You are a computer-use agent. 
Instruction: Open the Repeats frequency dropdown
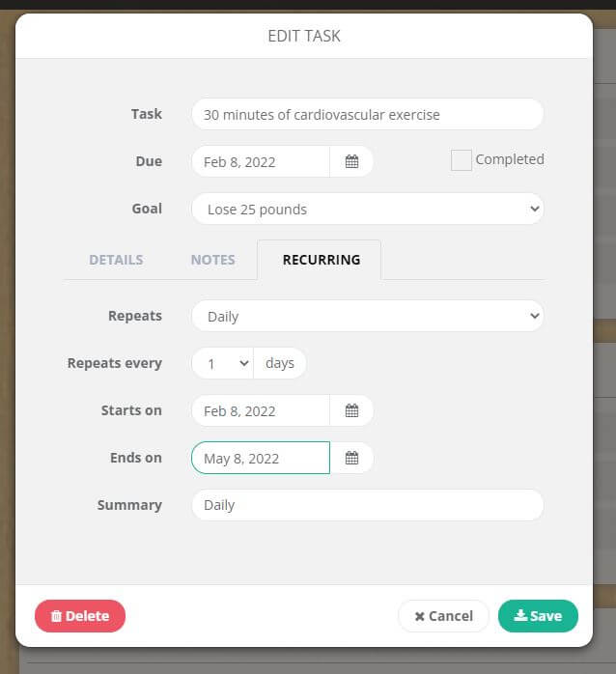367,316
